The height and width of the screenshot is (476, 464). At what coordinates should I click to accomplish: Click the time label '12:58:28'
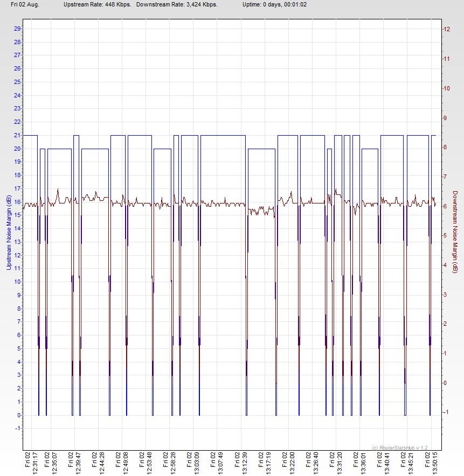coord(173,463)
